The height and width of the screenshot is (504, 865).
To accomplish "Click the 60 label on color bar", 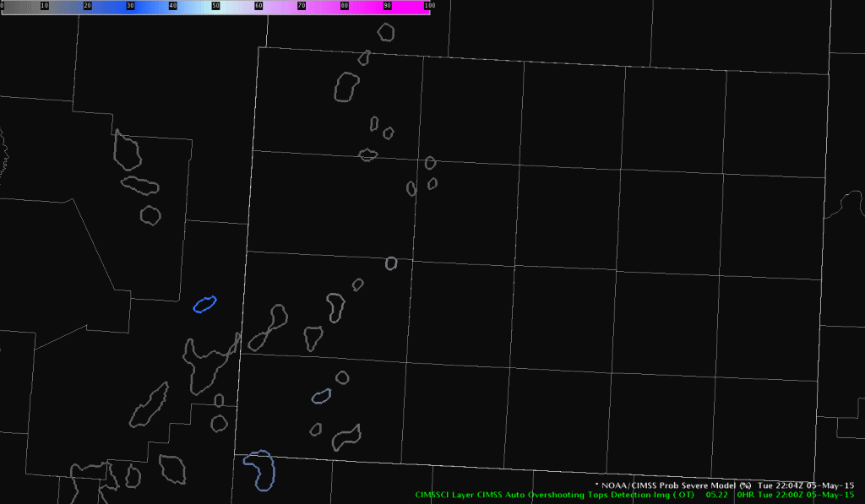I will tap(258, 7).
